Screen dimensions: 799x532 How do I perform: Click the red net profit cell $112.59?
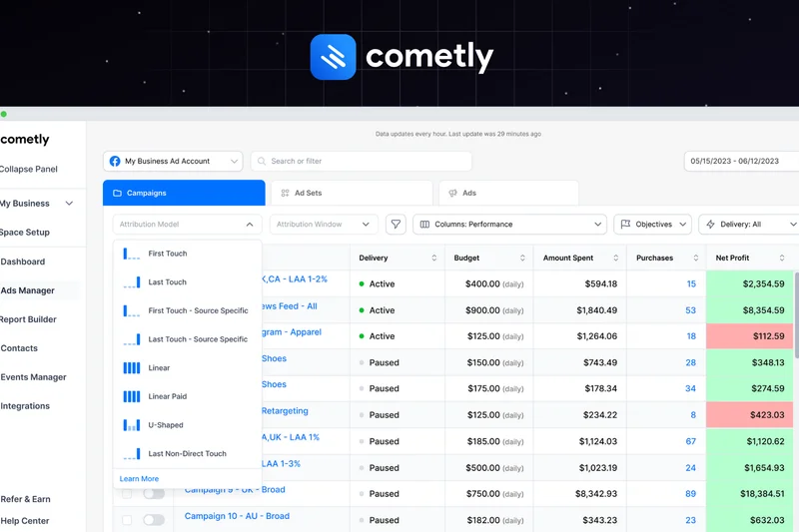[x=750, y=336]
